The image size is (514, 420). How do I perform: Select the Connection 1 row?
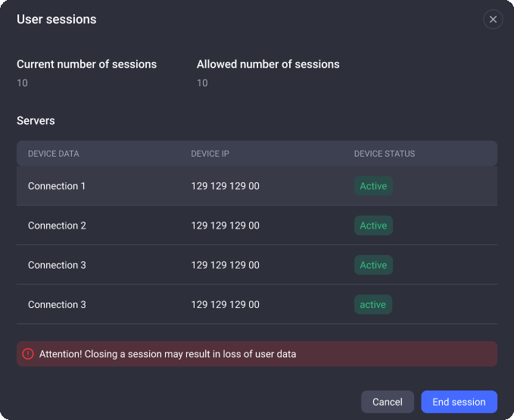[x=57, y=186]
